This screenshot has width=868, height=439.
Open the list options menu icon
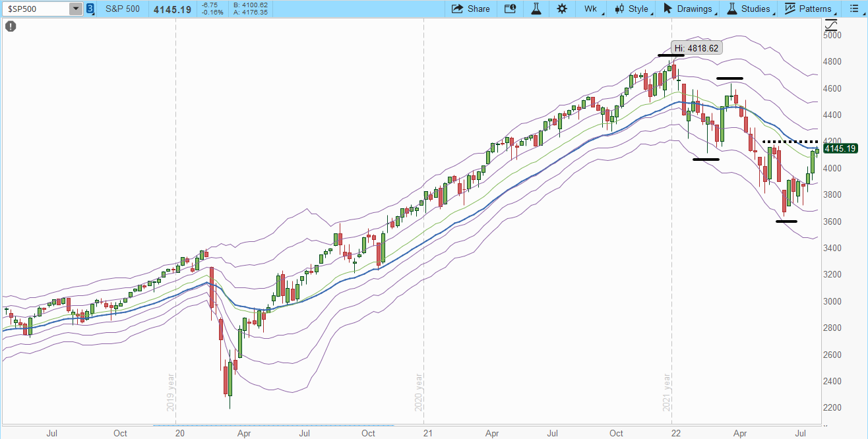coord(855,9)
